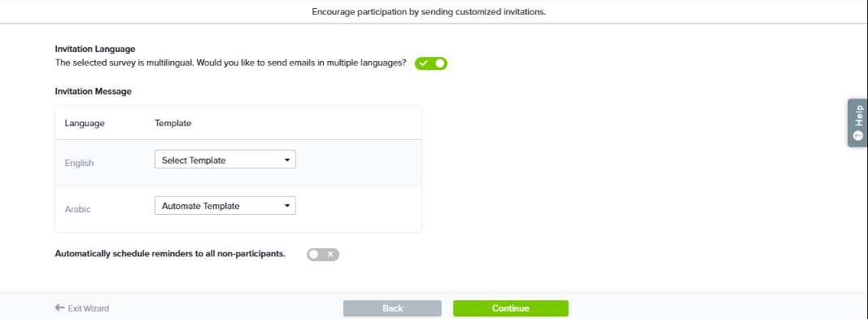Click the caret arrow of English template selector
This screenshot has width=868, height=319.
(286, 160)
